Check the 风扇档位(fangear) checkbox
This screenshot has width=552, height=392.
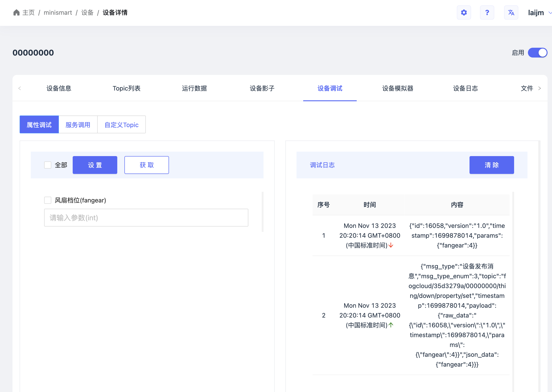point(48,200)
